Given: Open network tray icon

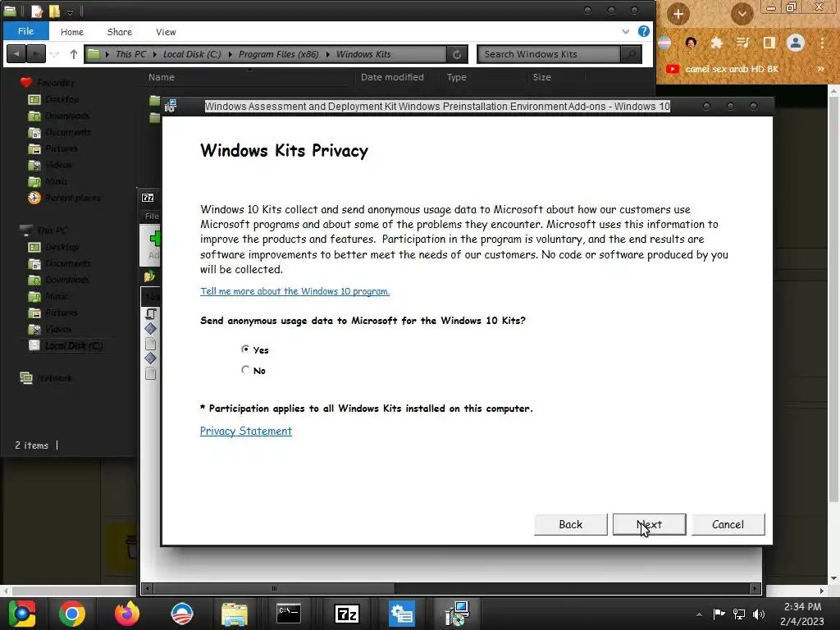Looking at the screenshot, I should click(739, 614).
